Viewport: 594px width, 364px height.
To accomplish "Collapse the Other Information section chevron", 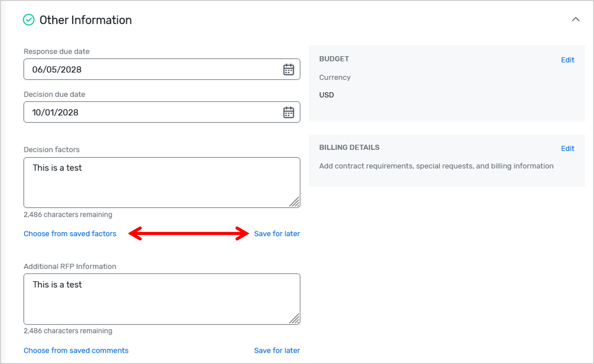I will 576,20.
